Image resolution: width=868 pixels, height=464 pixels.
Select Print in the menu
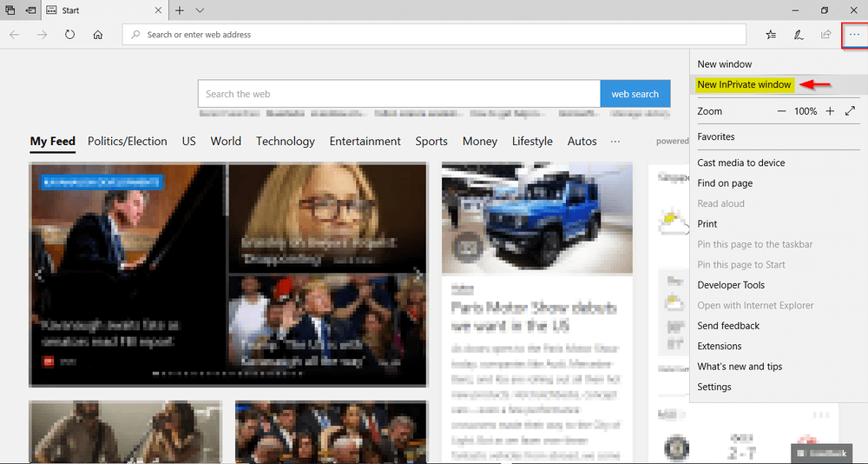707,224
